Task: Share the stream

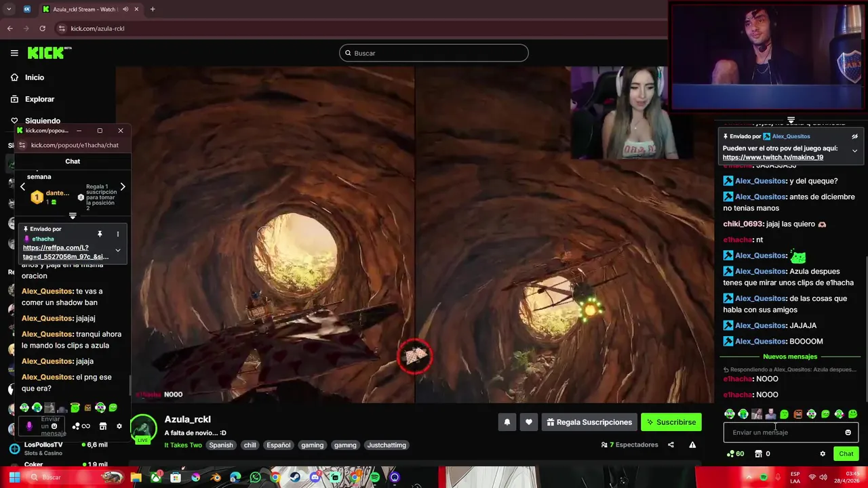Action: [x=671, y=445]
